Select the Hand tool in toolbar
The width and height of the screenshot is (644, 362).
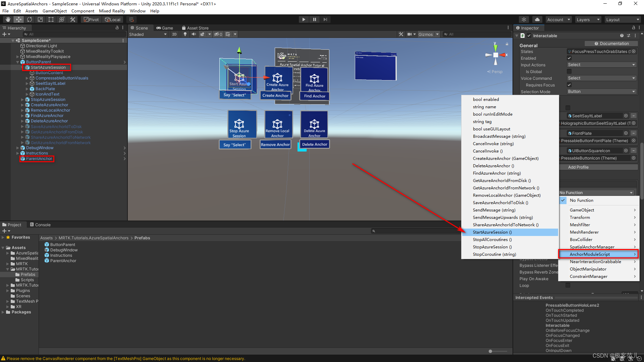(8, 19)
